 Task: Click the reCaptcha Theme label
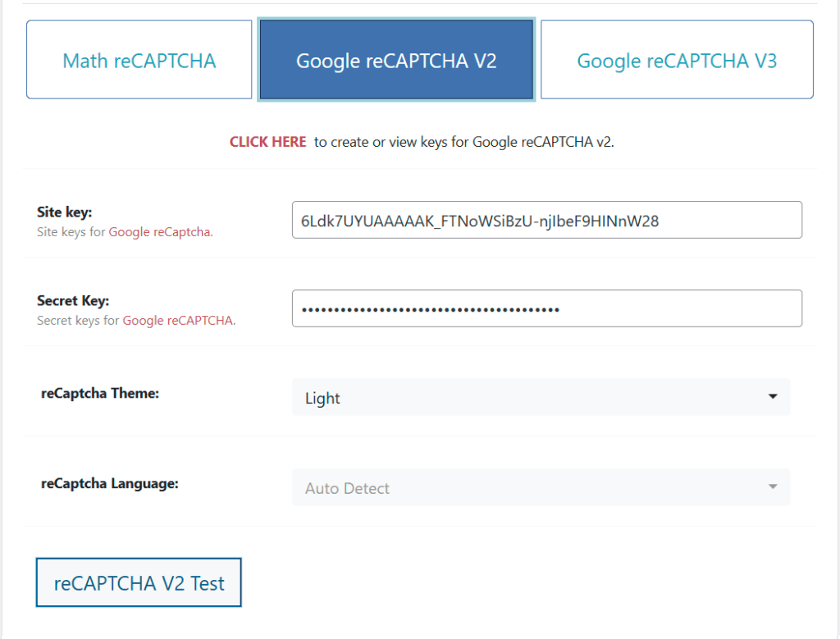(x=99, y=393)
